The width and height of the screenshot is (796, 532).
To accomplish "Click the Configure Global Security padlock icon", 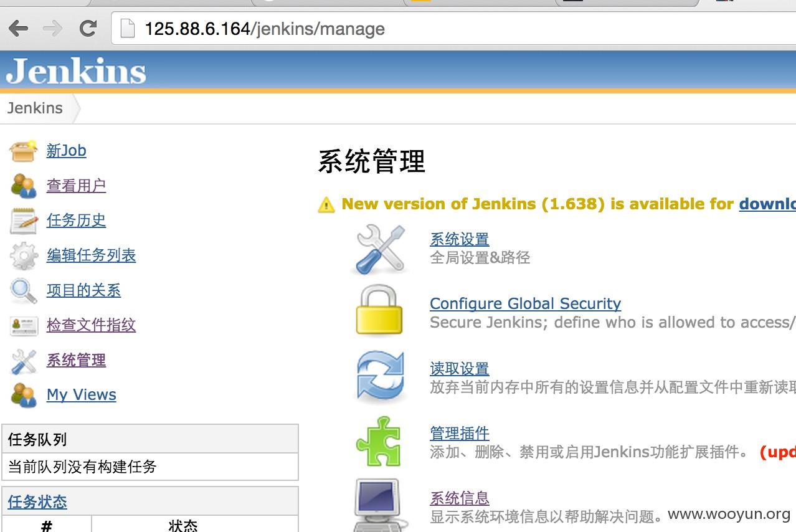I will point(379,310).
